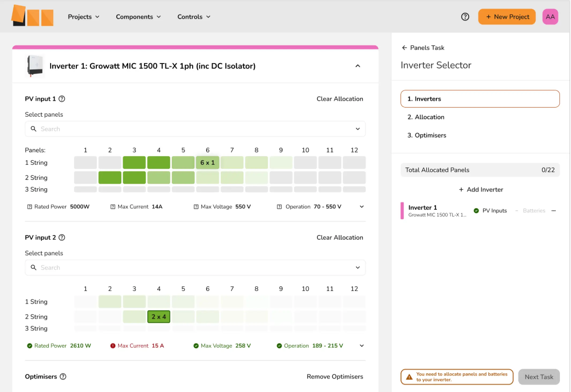Go to the 2. Allocation step
The image size is (571, 392).
coord(426,117)
